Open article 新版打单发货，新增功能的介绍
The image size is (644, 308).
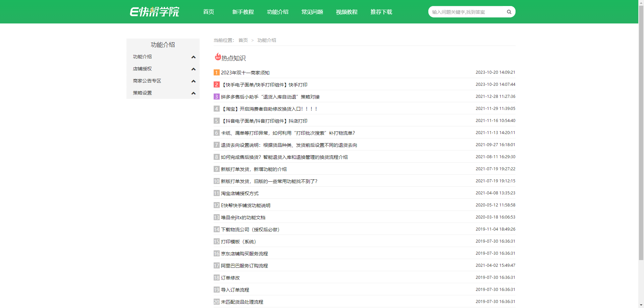(x=254, y=169)
